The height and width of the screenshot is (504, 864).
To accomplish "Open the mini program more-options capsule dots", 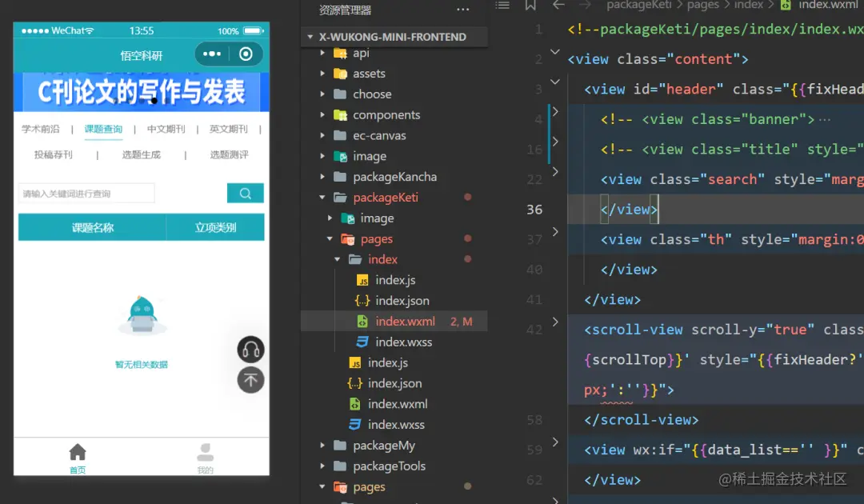I will point(212,54).
